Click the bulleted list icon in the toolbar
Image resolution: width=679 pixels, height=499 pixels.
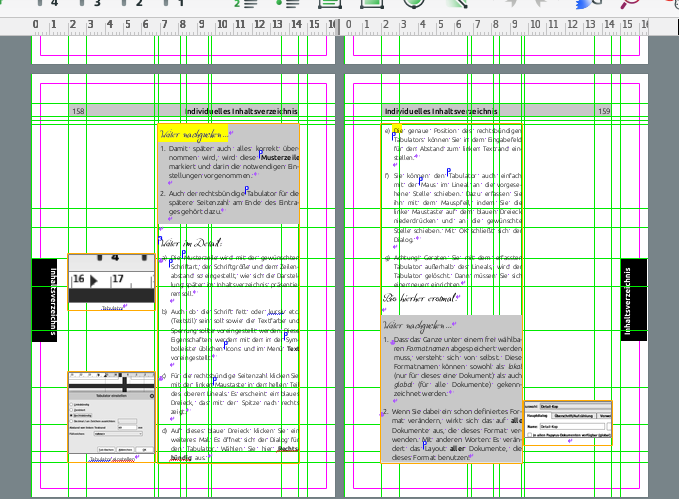287,4
